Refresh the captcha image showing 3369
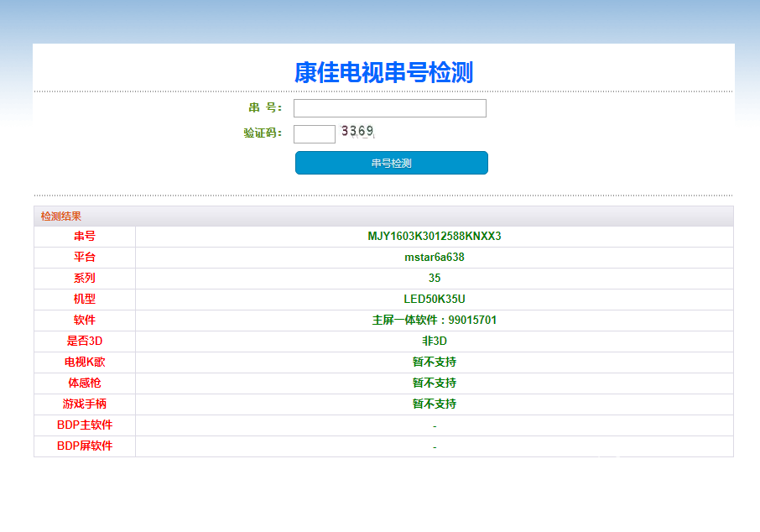 357,132
